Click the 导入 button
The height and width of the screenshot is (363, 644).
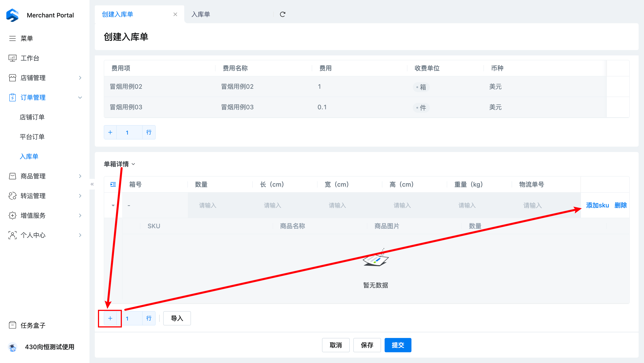coord(177,318)
